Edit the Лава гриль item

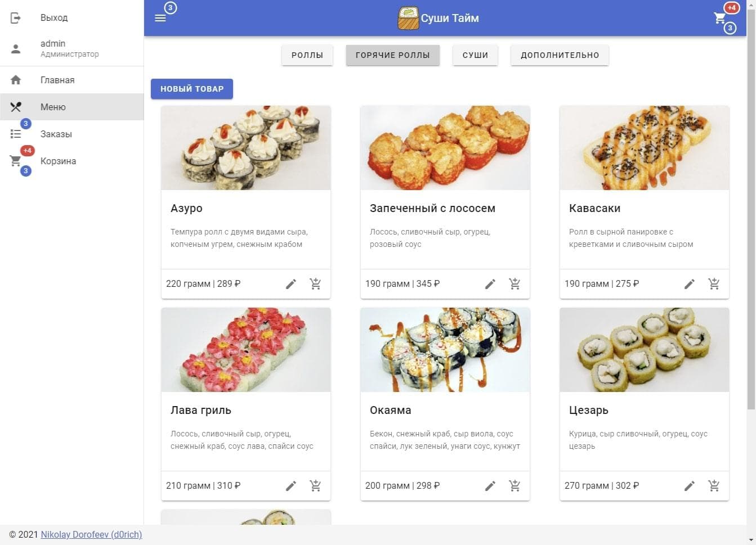[290, 486]
